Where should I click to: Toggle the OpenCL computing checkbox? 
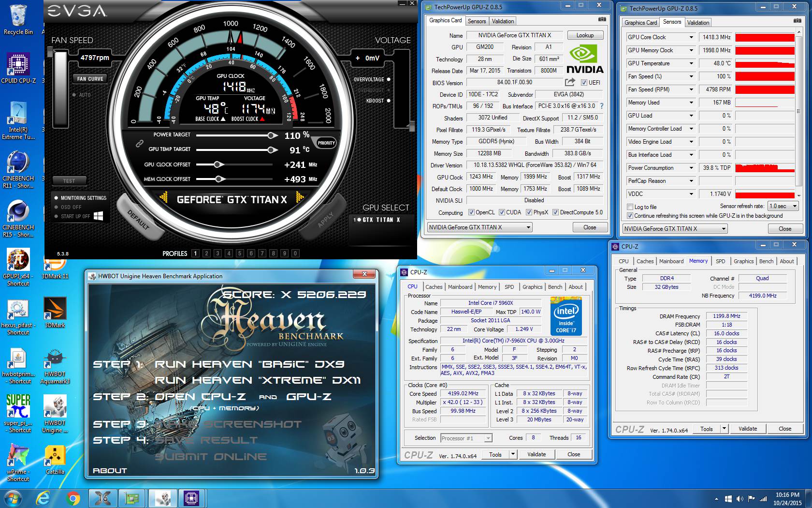point(471,212)
